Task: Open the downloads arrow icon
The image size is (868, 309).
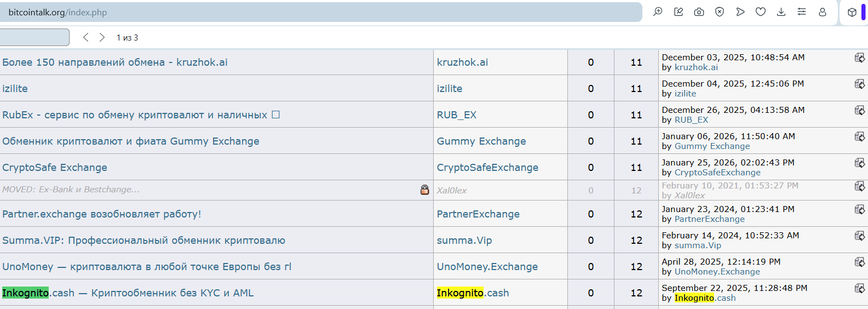Action: pos(781,12)
